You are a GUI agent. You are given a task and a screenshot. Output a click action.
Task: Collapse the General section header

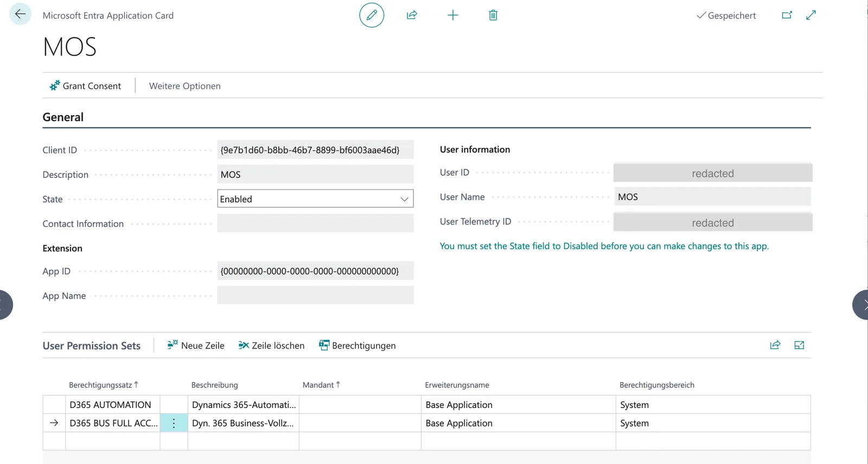[63, 117]
